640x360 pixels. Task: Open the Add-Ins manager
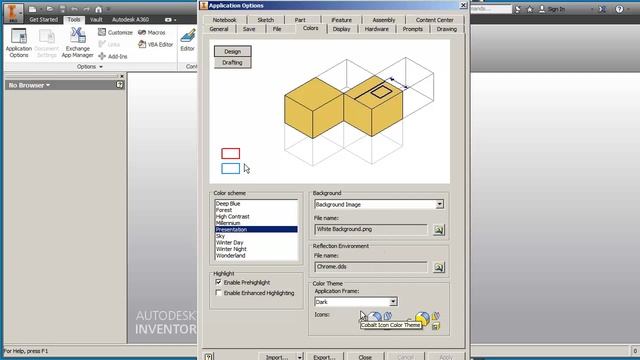point(113,56)
